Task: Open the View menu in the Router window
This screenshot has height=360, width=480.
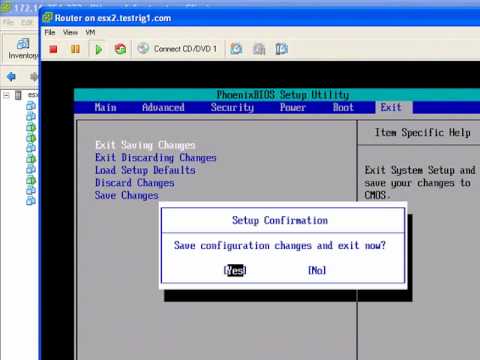Action: [x=70, y=32]
